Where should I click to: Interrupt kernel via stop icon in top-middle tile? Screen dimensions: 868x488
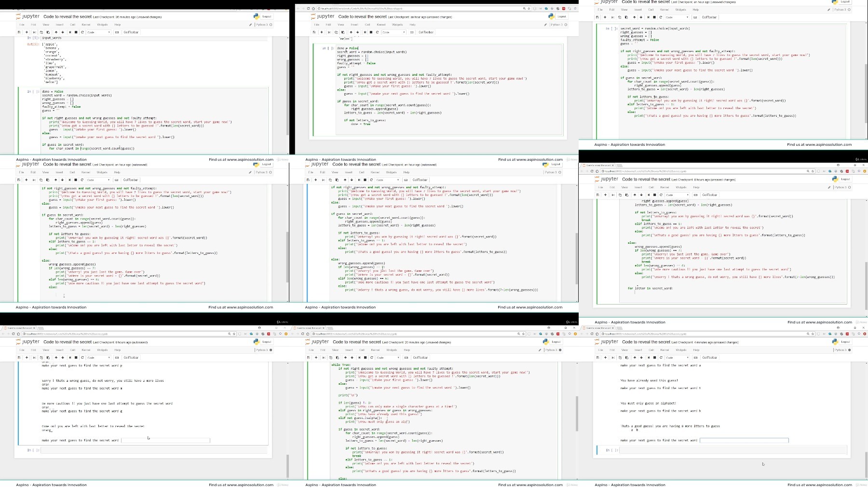click(x=371, y=32)
